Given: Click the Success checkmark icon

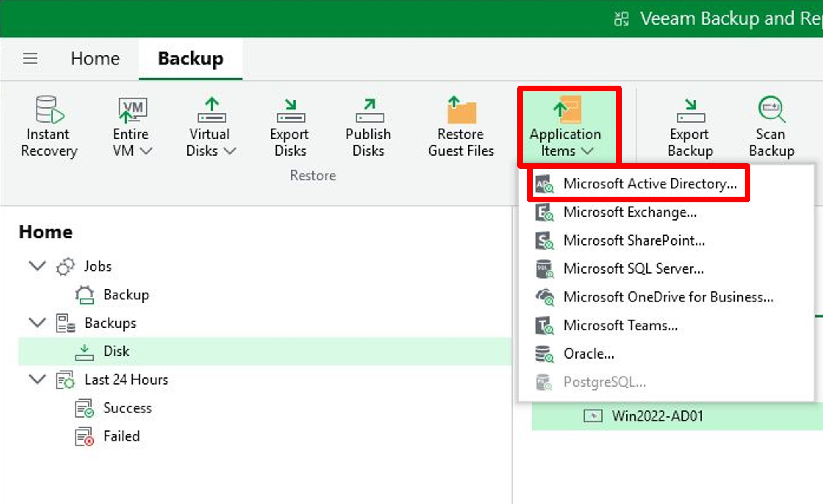Looking at the screenshot, I should pos(84,408).
